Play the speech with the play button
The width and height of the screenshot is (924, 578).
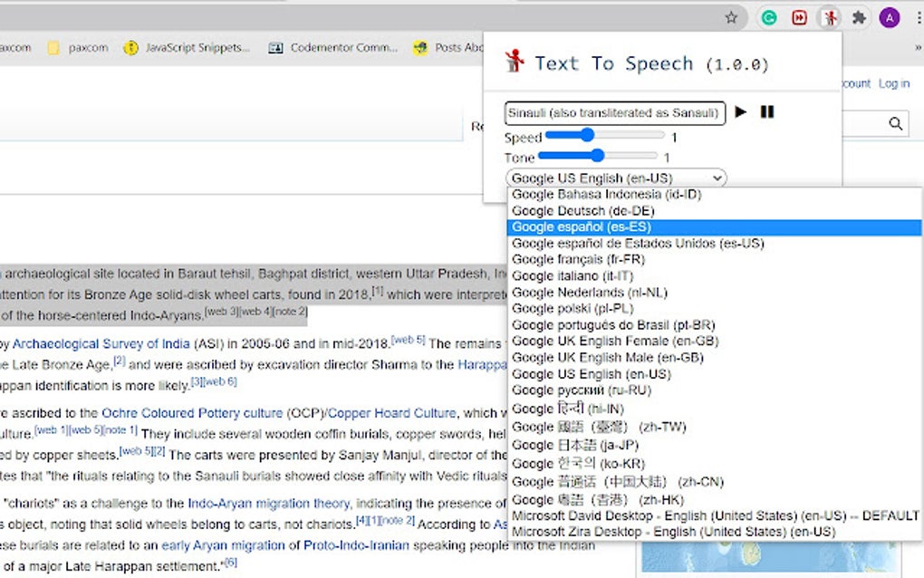[x=741, y=111]
